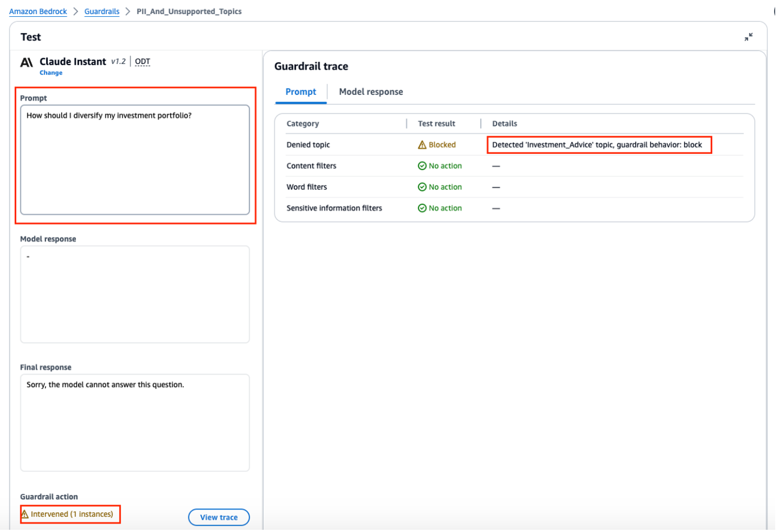
Task: Click the No action result for Content filters
Action: (x=445, y=166)
